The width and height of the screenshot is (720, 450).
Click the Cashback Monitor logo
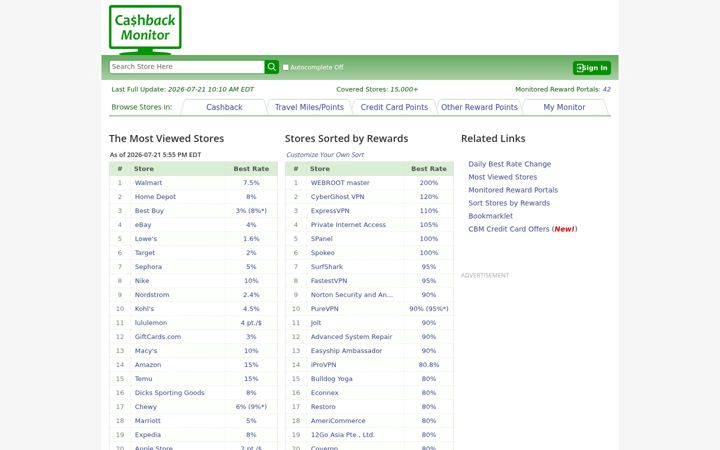[145, 29]
